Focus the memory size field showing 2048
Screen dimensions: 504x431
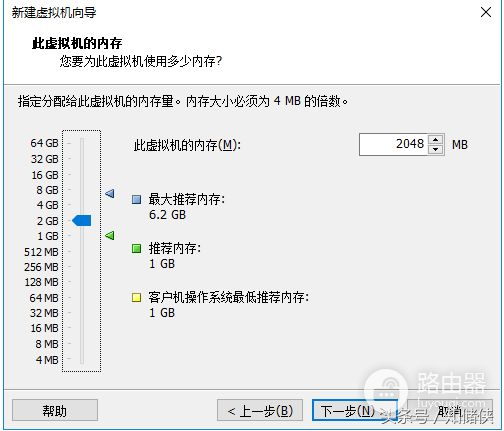[x=393, y=144]
